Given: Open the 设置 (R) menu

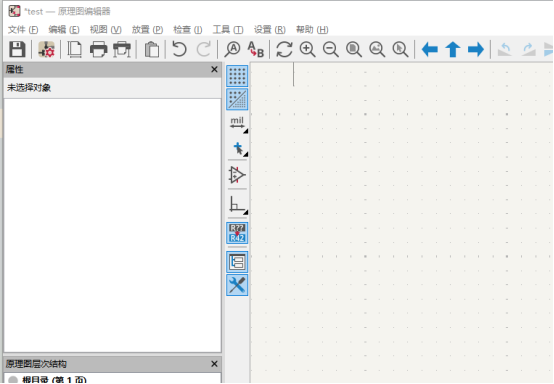Looking at the screenshot, I should (x=270, y=30).
